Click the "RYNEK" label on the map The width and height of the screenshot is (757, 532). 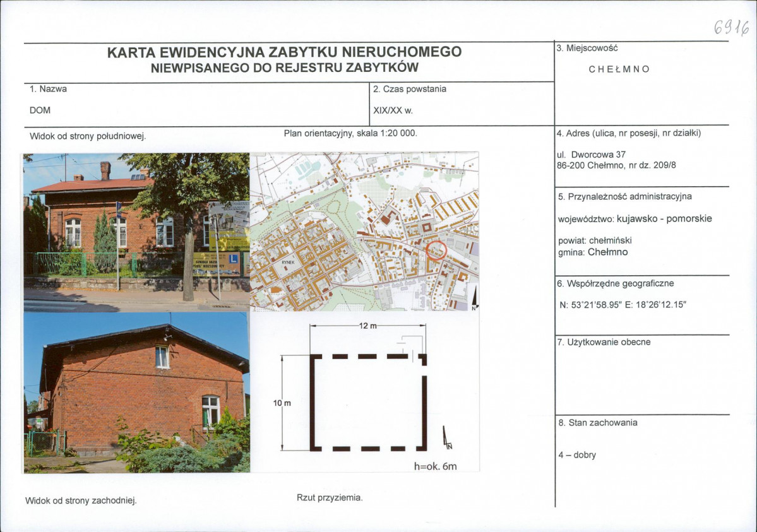click(x=288, y=263)
